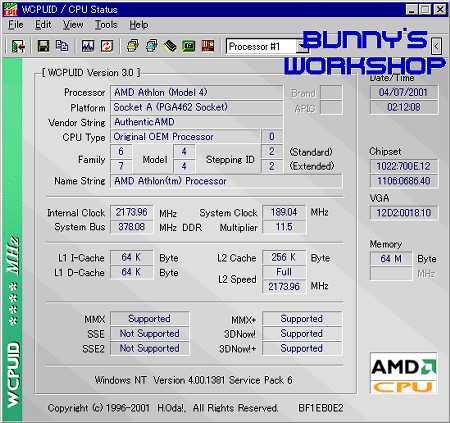
Task: Click the Internal Clock value field
Action: click(131, 212)
